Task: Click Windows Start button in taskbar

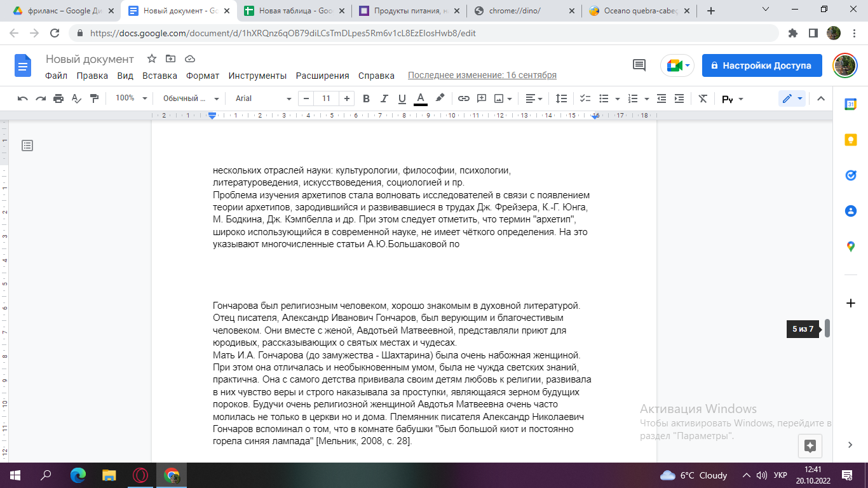Action: pos(15,475)
